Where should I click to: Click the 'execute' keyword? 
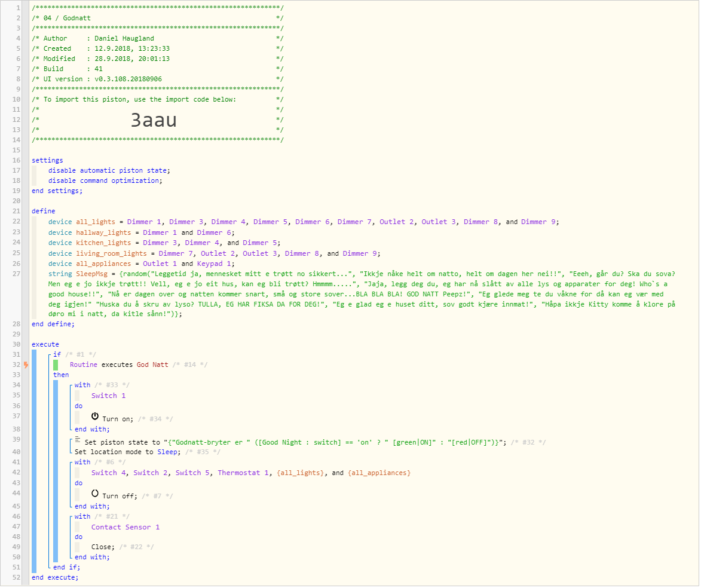point(45,345)
